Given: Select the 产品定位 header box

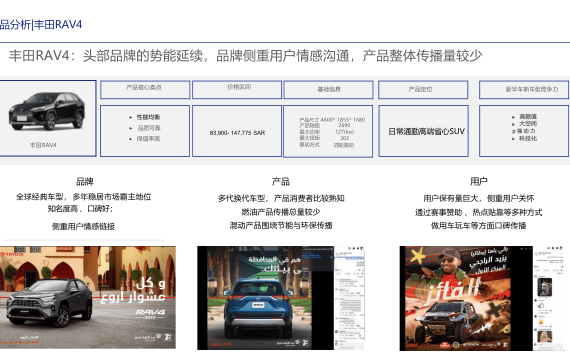Looking at the screenshot, I should tap(423, 89).
